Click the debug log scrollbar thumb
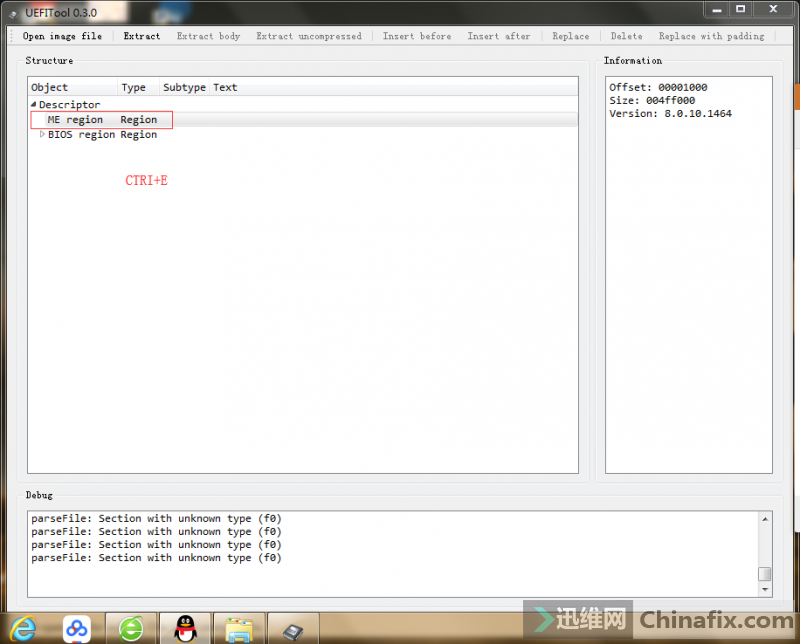800x644 pixels. point(765,574)
